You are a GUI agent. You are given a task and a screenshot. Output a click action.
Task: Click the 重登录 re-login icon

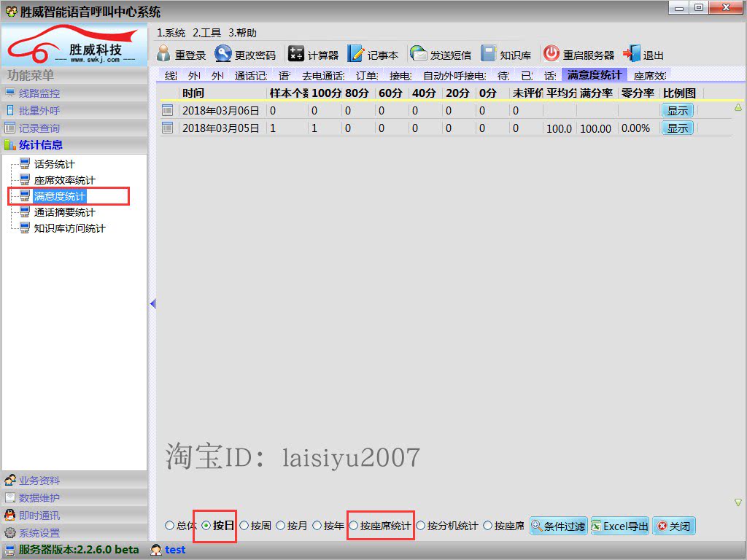[x=163, y=54]
